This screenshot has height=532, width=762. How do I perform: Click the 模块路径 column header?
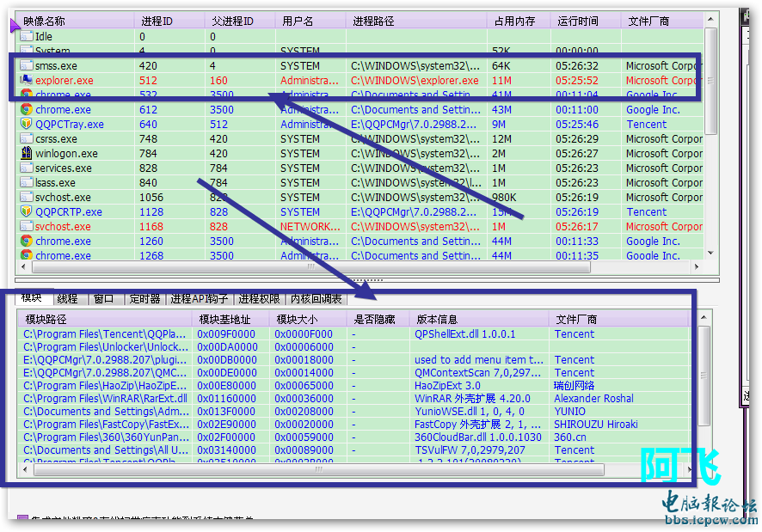pyautogui.click(x=106, y=319)
